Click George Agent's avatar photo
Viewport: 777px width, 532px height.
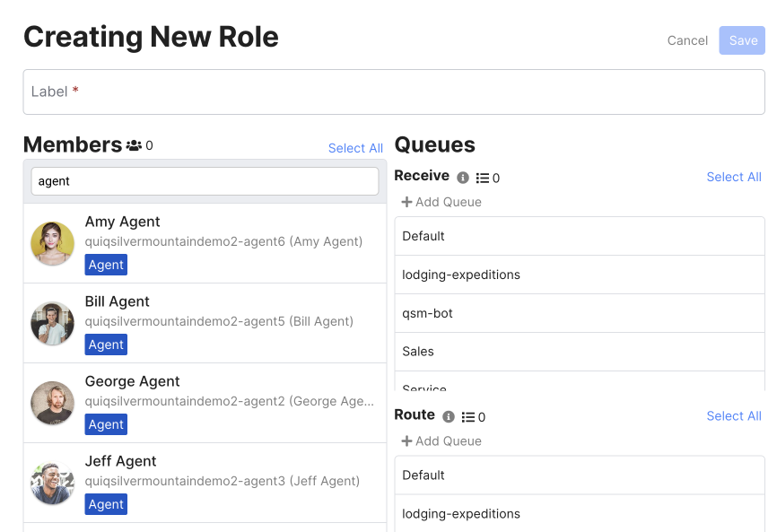point(52,403)
